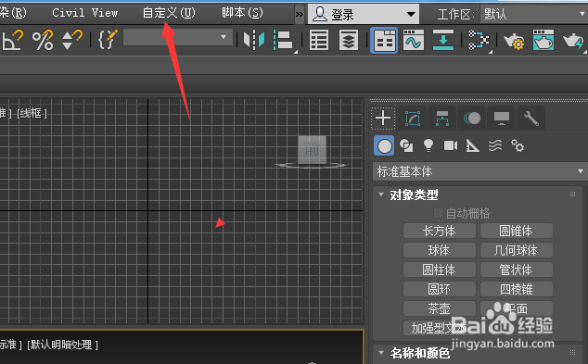Viewport: 588px width, 364px height.
Task: Open the Rendered Frame Window
Action: 543,40
